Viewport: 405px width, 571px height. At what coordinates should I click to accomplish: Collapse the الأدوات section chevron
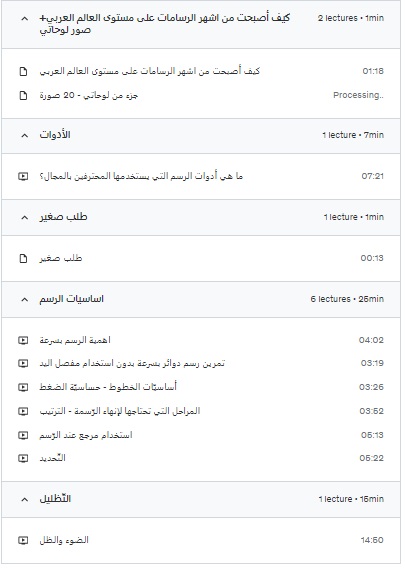click(24, 135)
